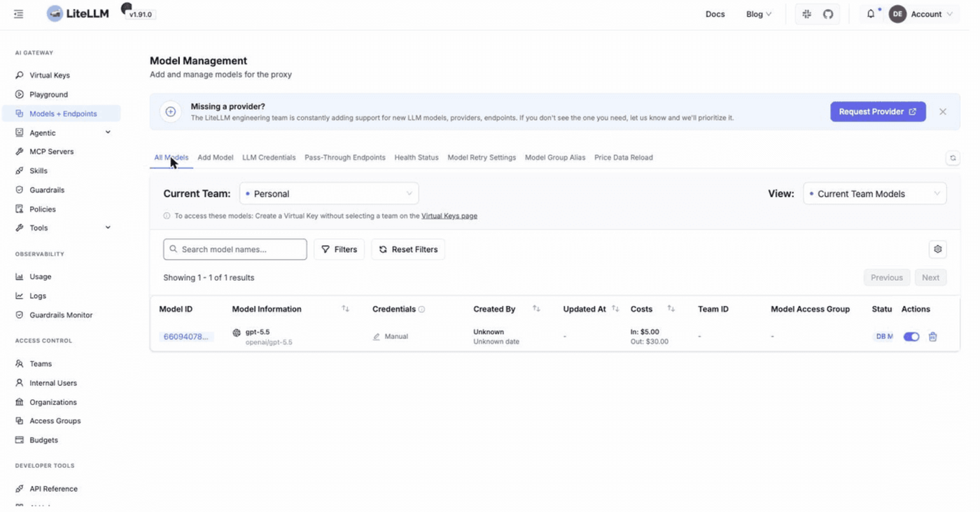Sort by Updated At column
The width and height of the screenshot is (980, 512).
point(615,309)
